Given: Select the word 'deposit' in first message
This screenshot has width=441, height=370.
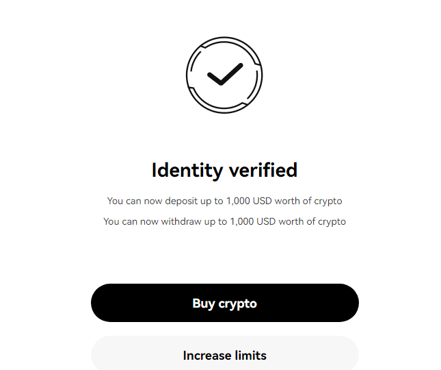Looking at the screenshot, I should (x=181, y=201).
